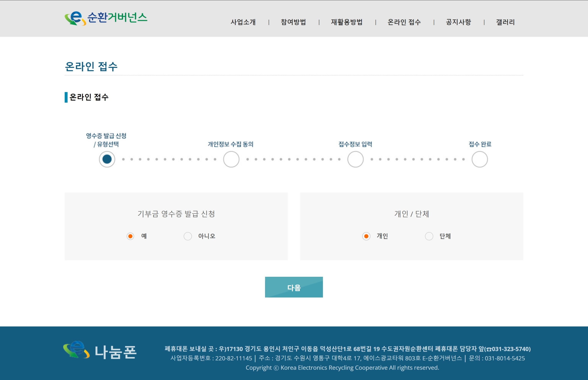This screenshot has height=380, width=588.
Task: Go to the 재활용방법 menu item
Action: (x=346, y=22)
